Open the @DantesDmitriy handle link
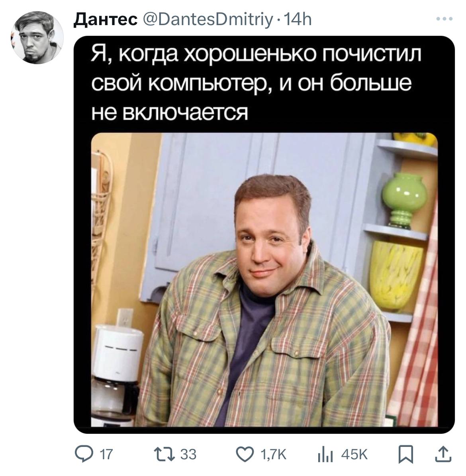Image resolution: width=466 pixels, height=476 pixels. click(208, 20)
